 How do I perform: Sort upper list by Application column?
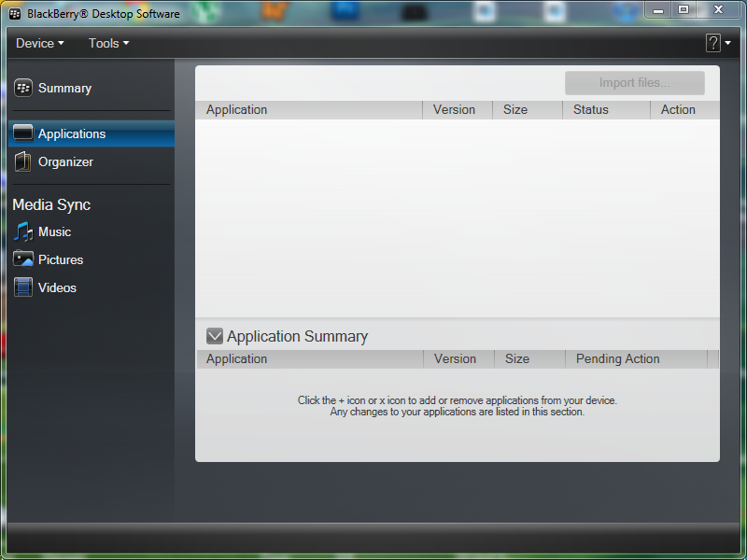309,110
